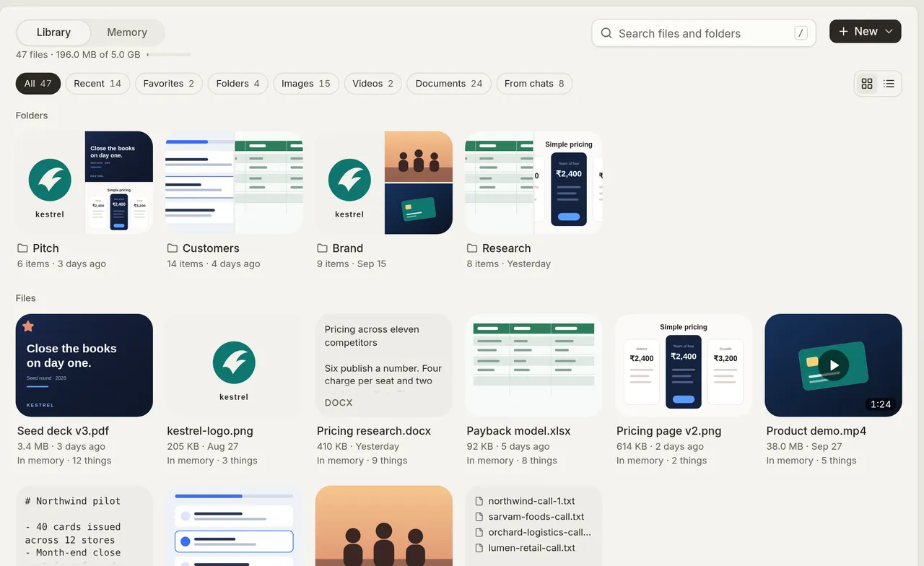
Task: Filter by Documents 24
Action: pos(449,84)
